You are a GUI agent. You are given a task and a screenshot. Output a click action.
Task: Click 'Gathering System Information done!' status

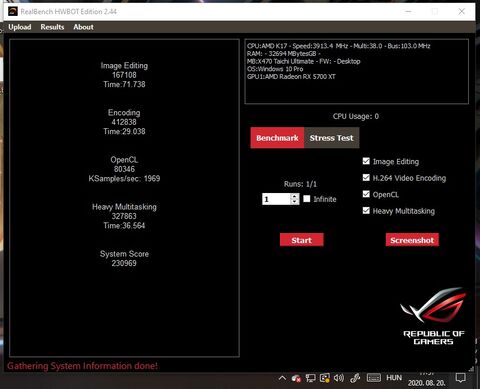click(82, 366)
